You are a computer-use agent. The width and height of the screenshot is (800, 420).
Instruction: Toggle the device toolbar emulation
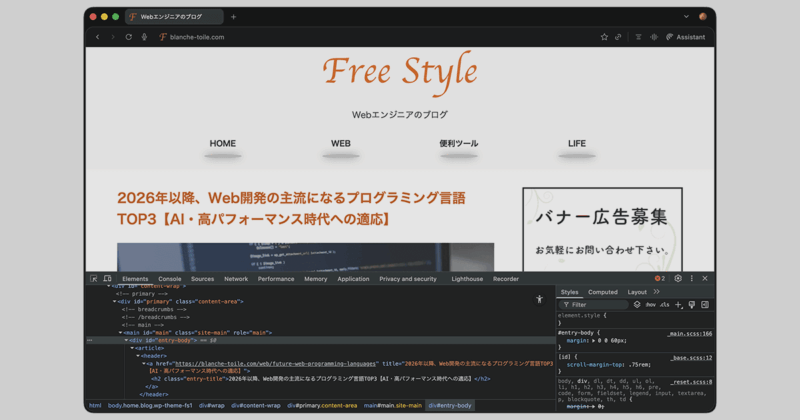point(107,279)
